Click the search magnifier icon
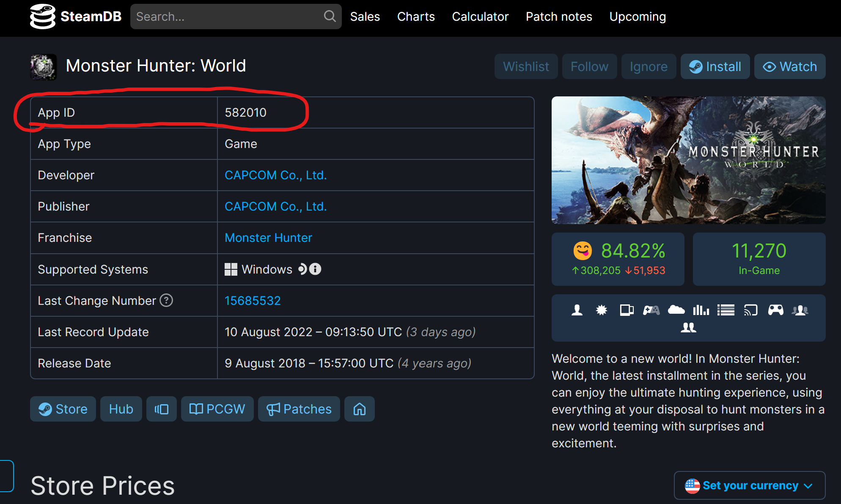 pos(330,16)
